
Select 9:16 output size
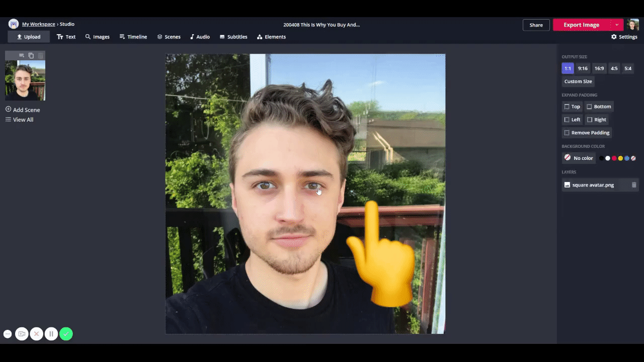click(583, 68)
